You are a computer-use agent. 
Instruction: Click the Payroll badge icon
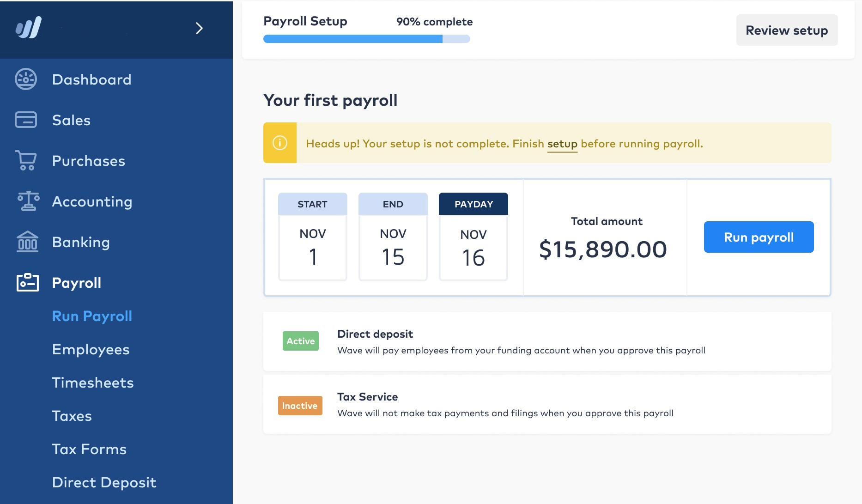coord(28,282)
